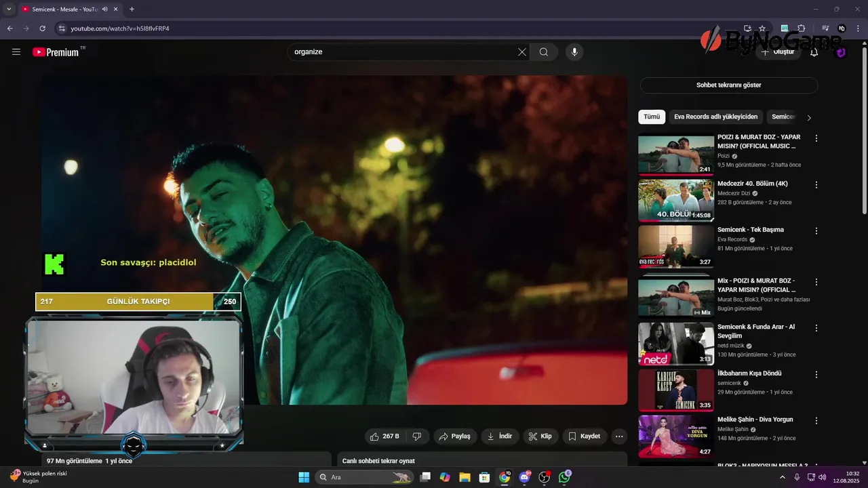The image size is (868, 488).
Task: Open the netd müzik channel name
Action: pos(731,346)
